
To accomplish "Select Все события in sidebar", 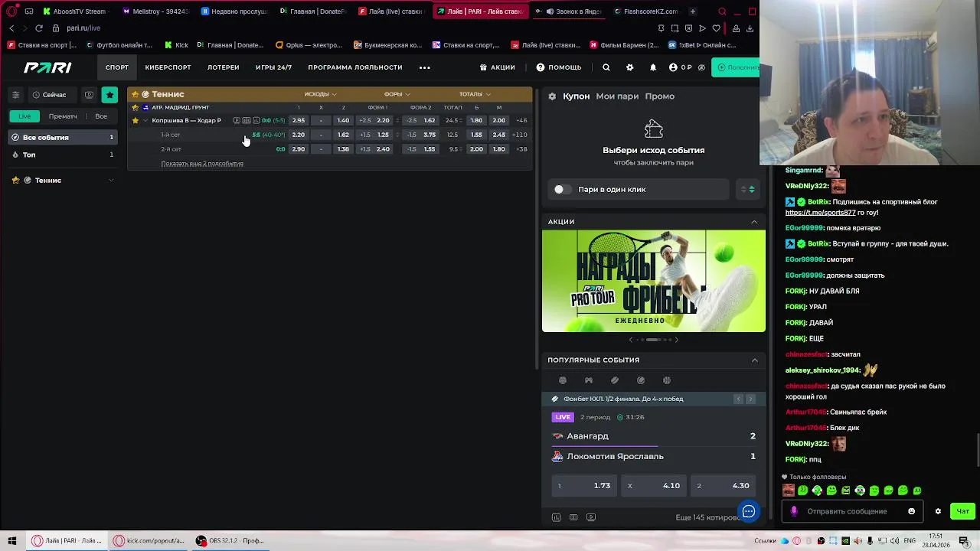I will (62, 138).
